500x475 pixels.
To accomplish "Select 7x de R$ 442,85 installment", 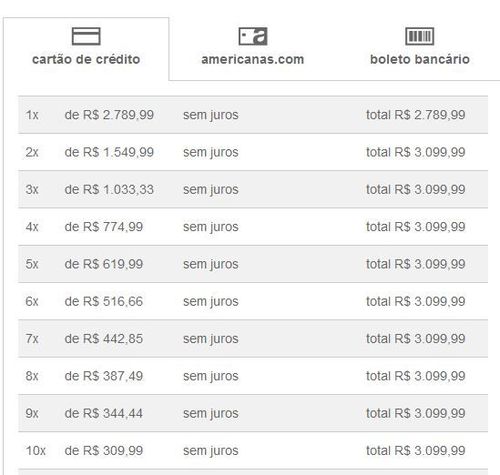I will 253,339.
